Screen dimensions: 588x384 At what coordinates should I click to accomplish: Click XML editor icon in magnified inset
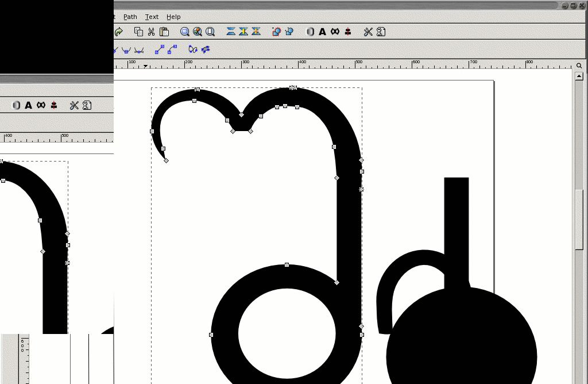tap(41, 105)
